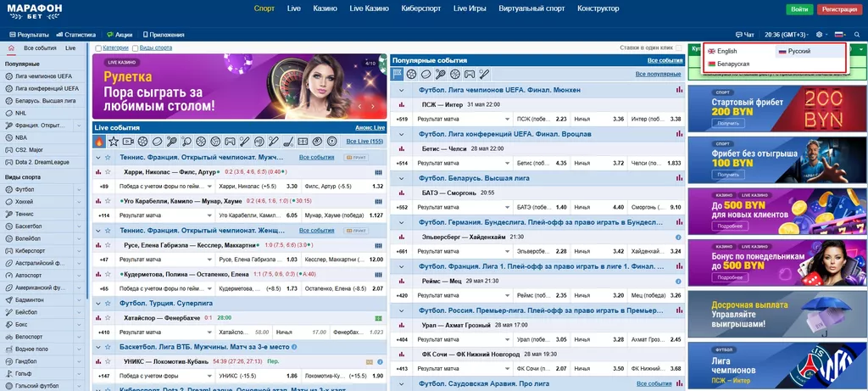Select the star favorites filter in Live events

coord(114,142)
